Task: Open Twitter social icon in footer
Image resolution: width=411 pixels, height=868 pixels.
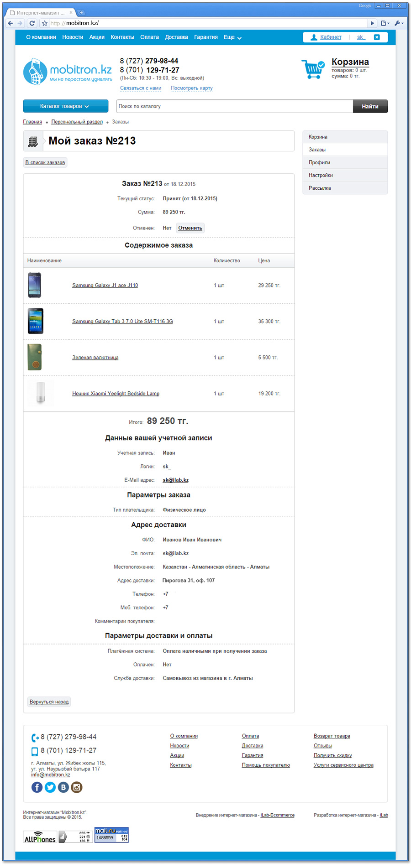Action: point(50,787)
